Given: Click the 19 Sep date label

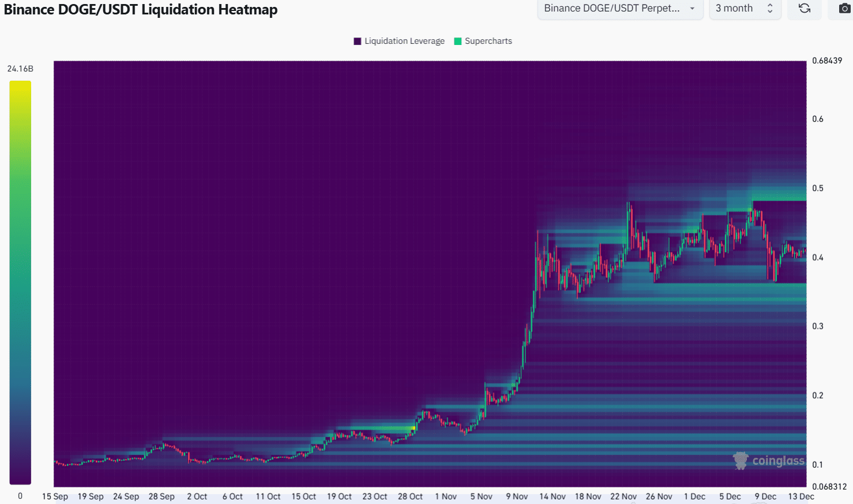Looking at the screenshot, I should point(91,497).
